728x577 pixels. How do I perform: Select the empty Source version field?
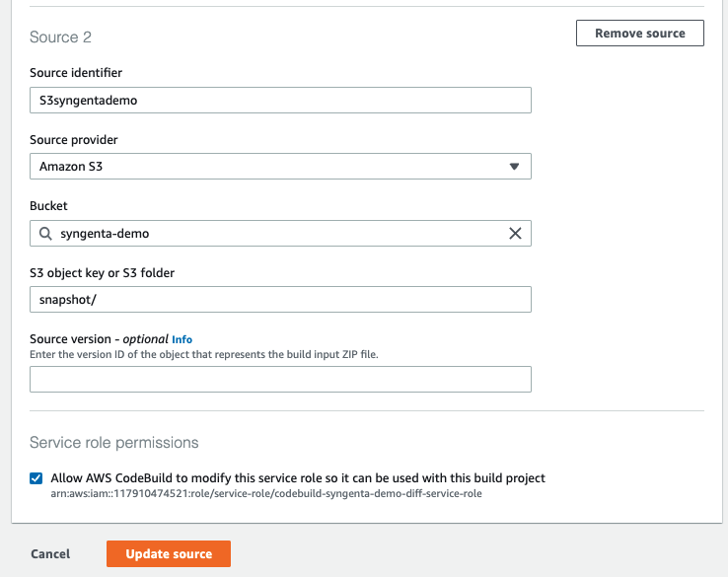pos(280,380)
